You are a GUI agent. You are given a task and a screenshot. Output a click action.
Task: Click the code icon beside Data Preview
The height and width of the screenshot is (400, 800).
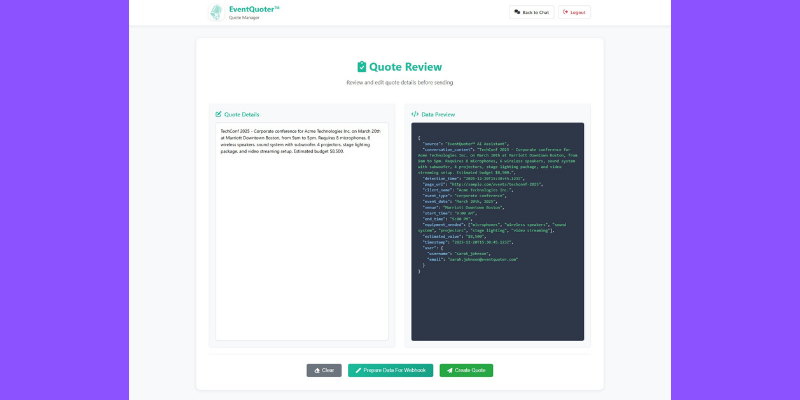pos(415,114)
